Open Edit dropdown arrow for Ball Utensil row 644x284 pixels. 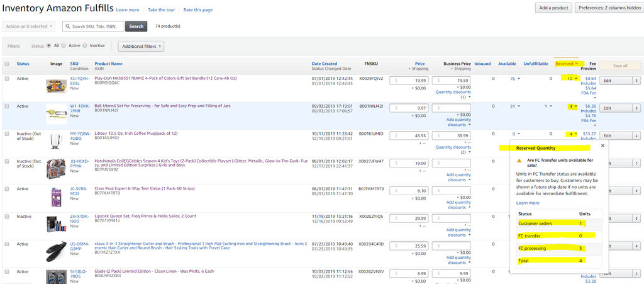[x=636, y=108]
